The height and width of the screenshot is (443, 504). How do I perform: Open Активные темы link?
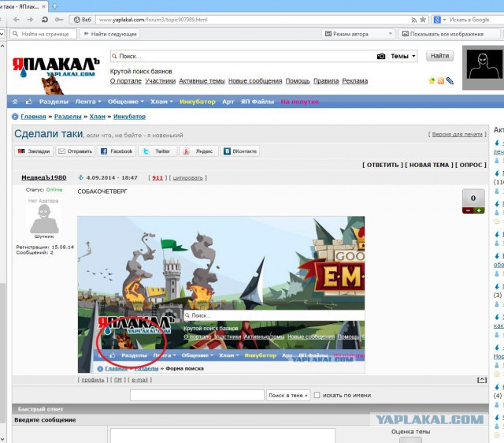[x=202, y=81]
